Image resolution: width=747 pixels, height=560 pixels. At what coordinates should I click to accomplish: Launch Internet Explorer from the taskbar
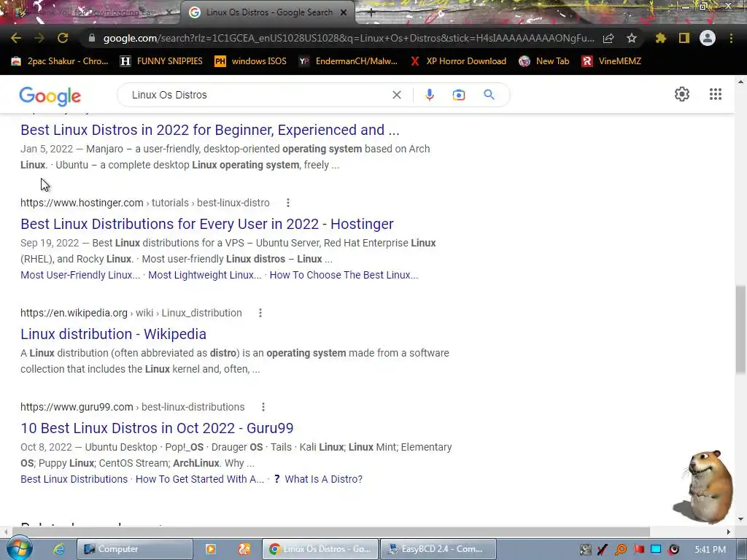58,549
